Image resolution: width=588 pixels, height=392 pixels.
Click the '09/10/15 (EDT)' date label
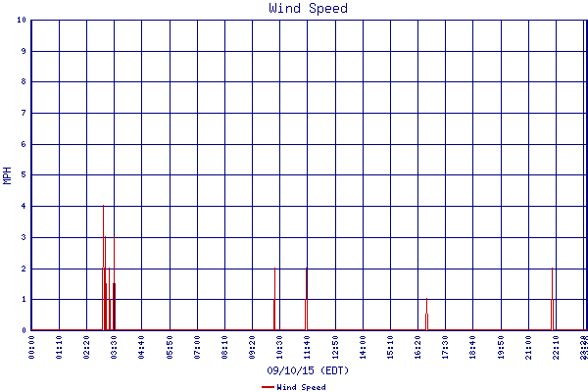click(308, 370)
